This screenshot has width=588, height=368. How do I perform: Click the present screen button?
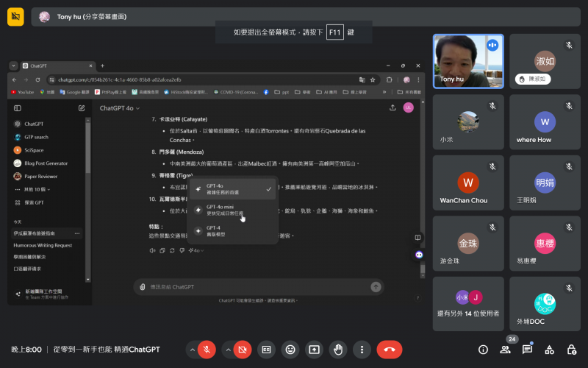click(315, 350)
